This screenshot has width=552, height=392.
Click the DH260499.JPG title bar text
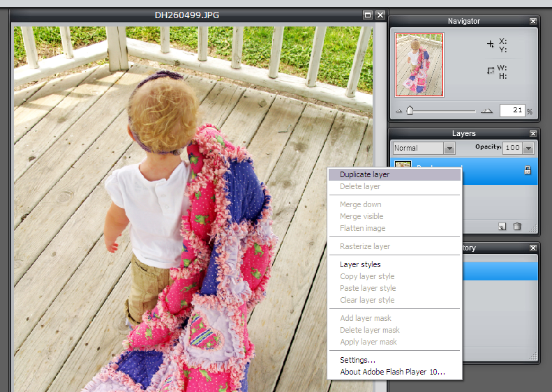(187, 15)
